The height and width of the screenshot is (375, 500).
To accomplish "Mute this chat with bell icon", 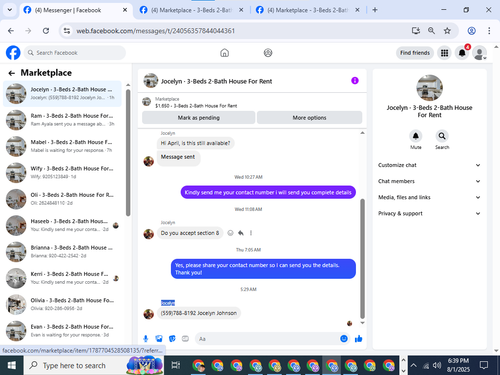I will click(416, 136).
